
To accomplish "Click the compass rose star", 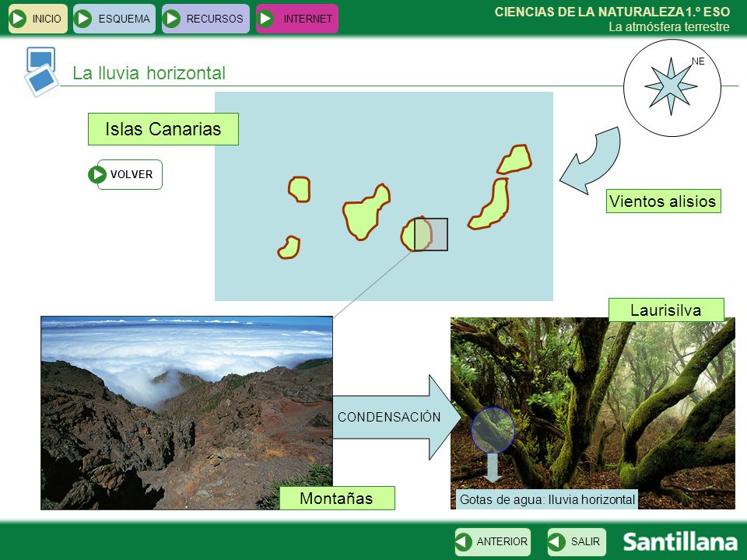I will click(x=671, y=86).
